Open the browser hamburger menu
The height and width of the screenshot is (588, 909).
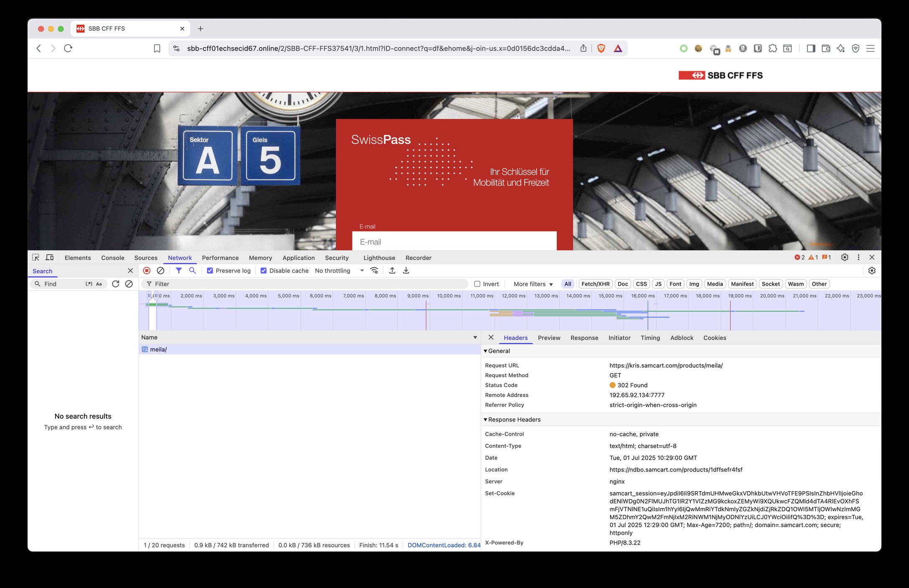(871, 48)
